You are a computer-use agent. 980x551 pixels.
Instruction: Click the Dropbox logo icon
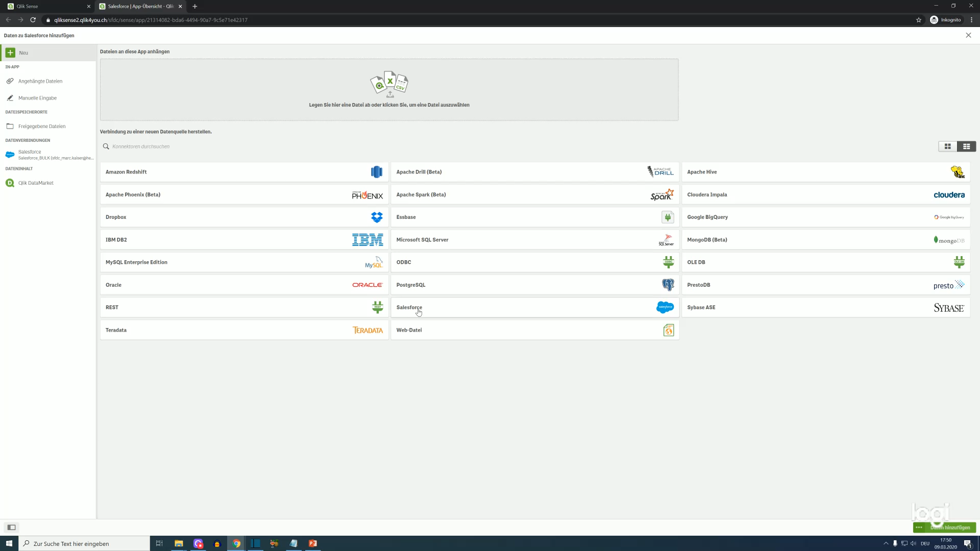(377, 217)
